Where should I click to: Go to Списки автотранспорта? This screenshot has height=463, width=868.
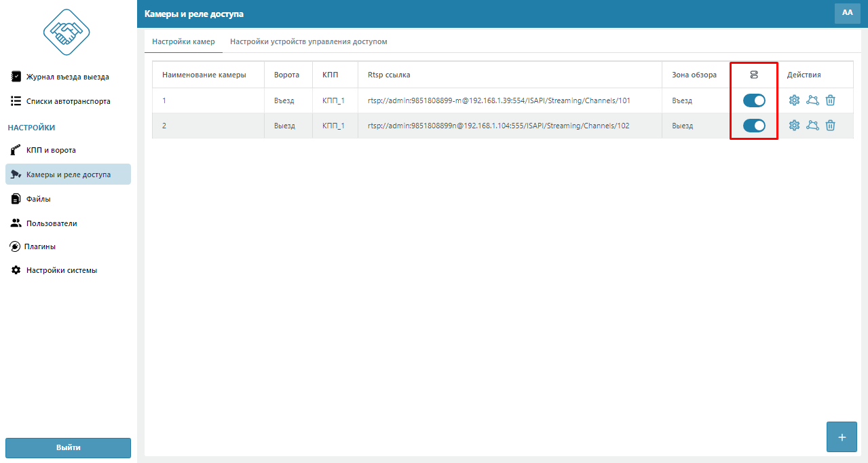[x=68, y=101]
